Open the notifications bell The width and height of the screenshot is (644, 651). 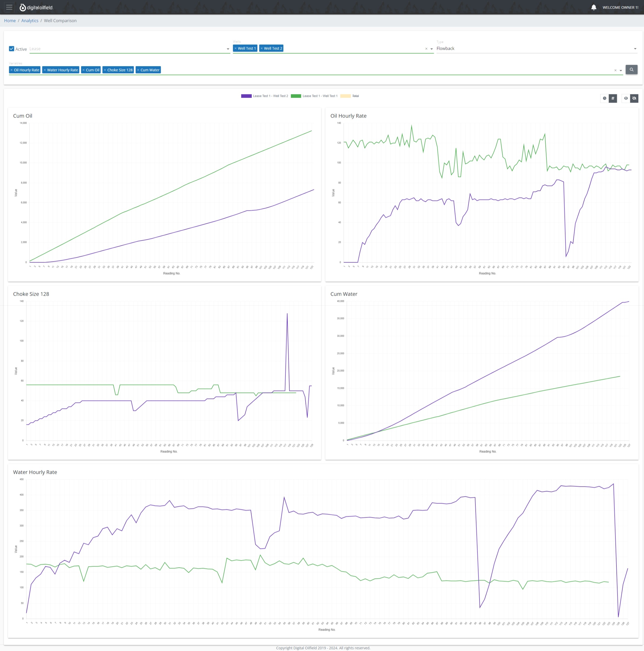(x=593, y=7)
